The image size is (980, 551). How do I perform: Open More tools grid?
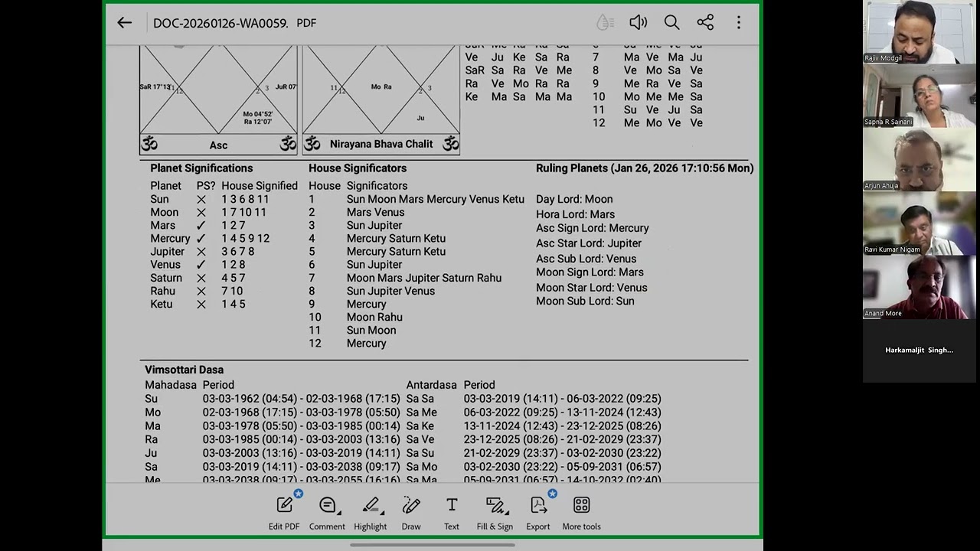(582, 512)
